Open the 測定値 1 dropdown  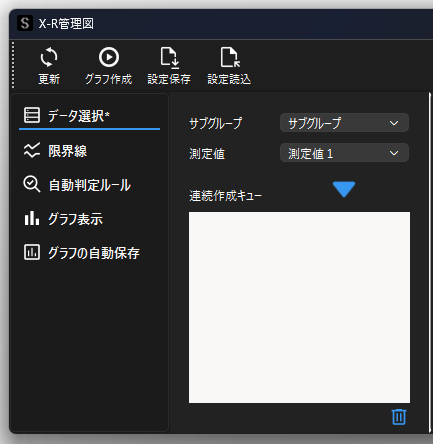tap(344, 153)
